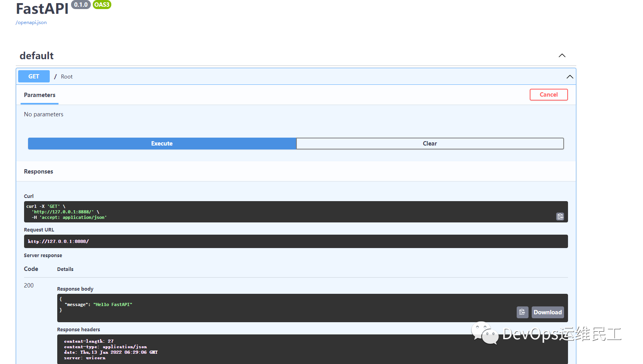Cancel the try-it-out mode
Image resolution: width=643 pixels, height=364 pixels.
click(x=549, y=95)
